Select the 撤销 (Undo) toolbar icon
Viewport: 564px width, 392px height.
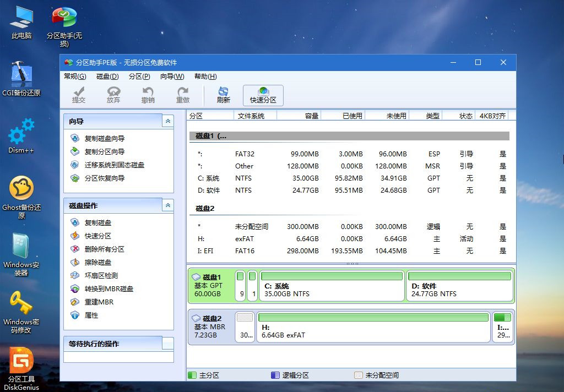pyautogui.click(x=148, y=95)
